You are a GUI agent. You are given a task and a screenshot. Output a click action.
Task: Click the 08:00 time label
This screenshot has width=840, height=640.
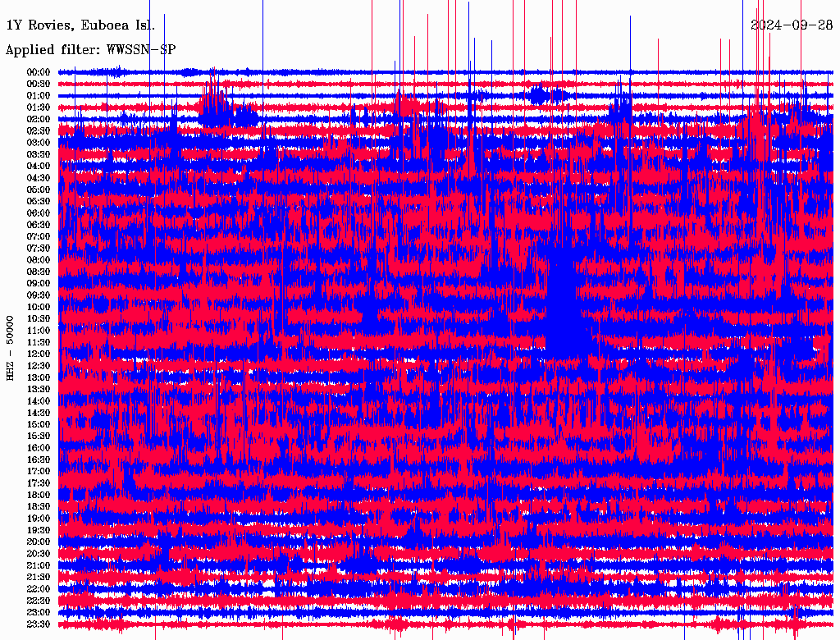pos(39,260)
